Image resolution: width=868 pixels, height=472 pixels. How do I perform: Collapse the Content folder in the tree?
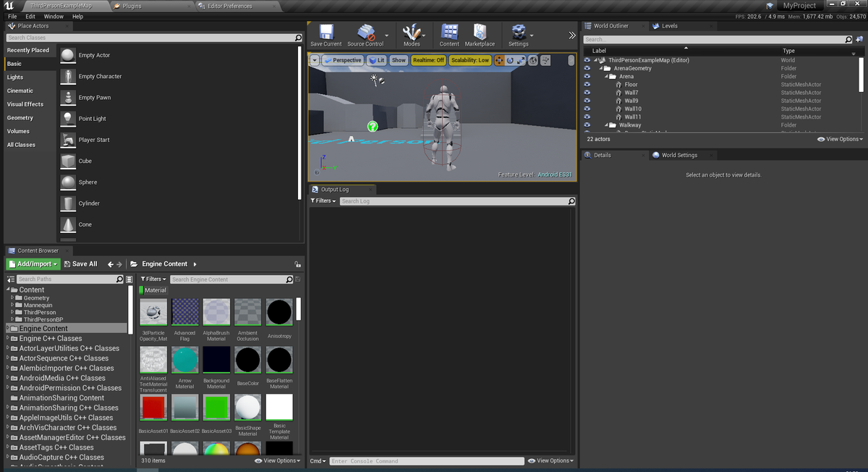click(7, 290)
